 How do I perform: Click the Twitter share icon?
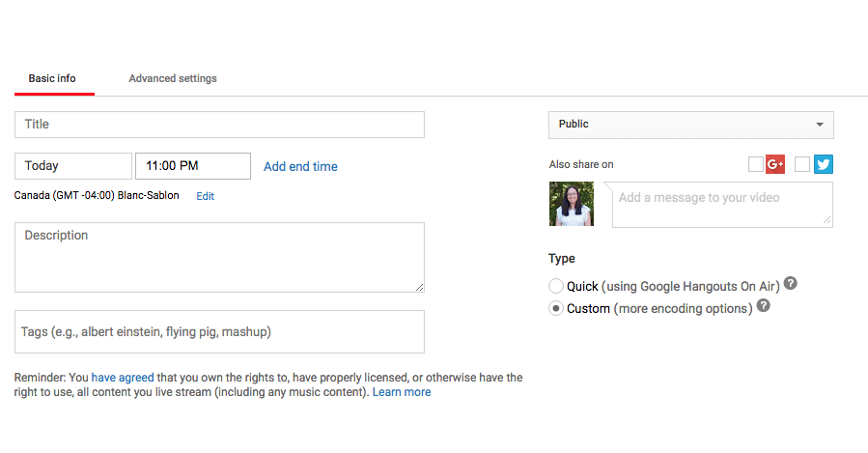coord(823,164)
